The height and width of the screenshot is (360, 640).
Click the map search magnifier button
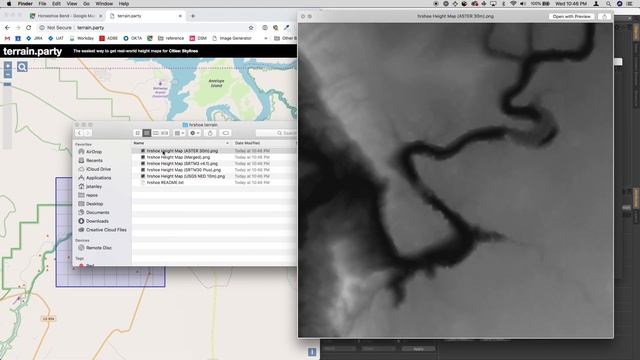pos(22,67)
